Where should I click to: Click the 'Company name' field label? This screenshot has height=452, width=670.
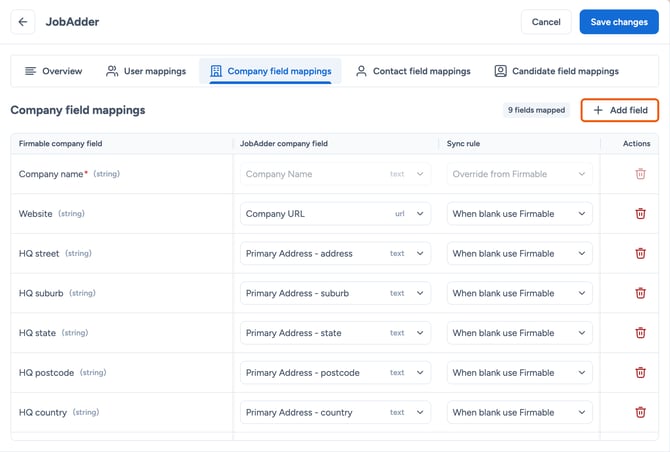pyautogui.click(x=51, y=174)
